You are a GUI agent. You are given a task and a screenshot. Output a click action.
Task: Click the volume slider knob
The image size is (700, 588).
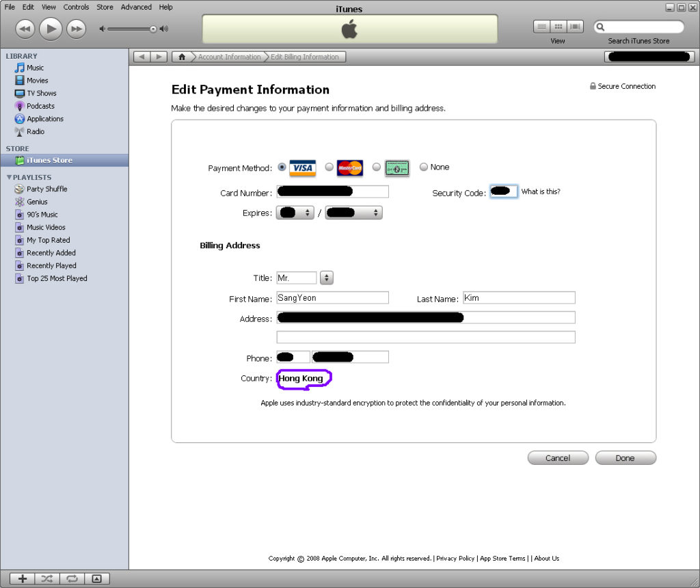[153, 29]
